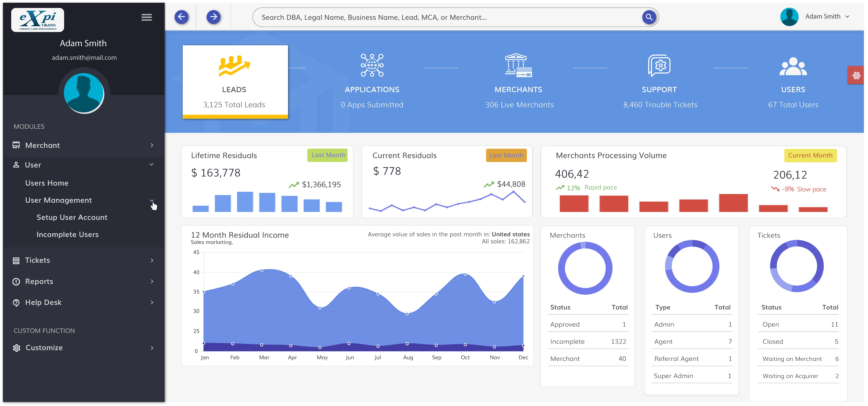Viewport: 868px width, 406px height.
Task: Click the Closed tickets row
Action: [x=798, y=341]
